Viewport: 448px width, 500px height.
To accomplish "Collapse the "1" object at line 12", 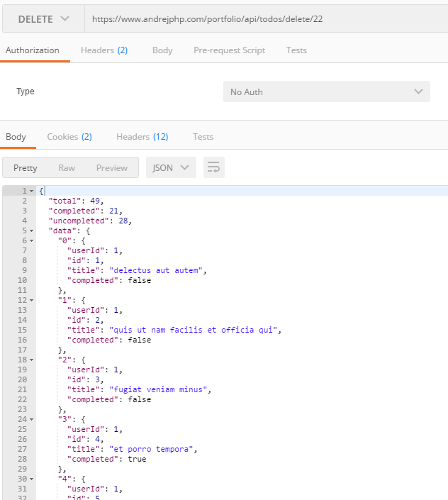I will coord(32,300).
